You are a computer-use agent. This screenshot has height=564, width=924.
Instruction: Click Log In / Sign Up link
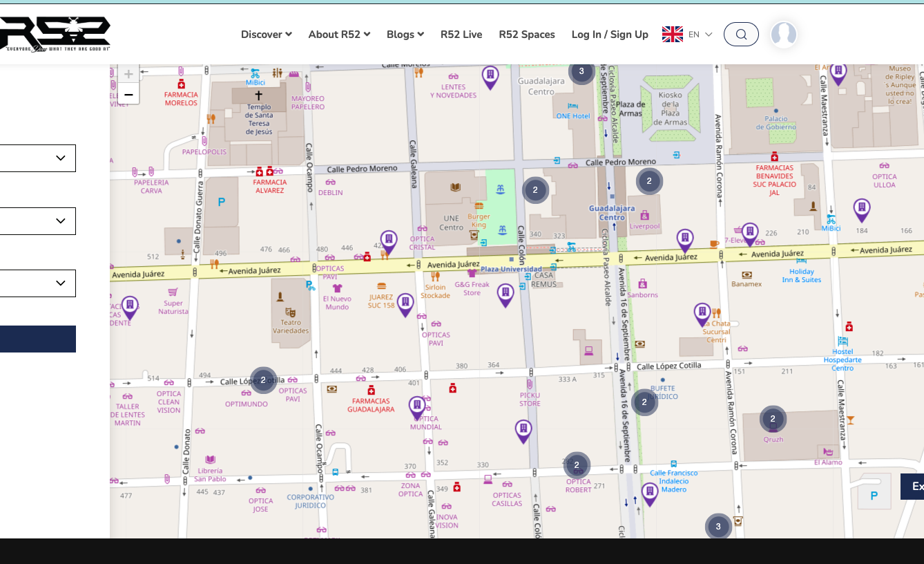coord(610,35)
